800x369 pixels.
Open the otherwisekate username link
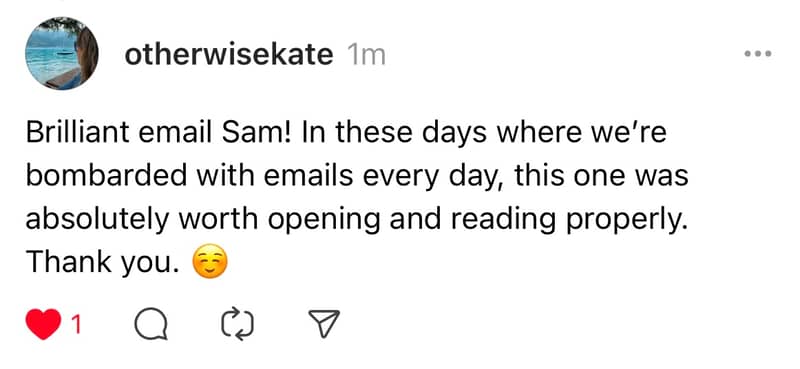229,54
